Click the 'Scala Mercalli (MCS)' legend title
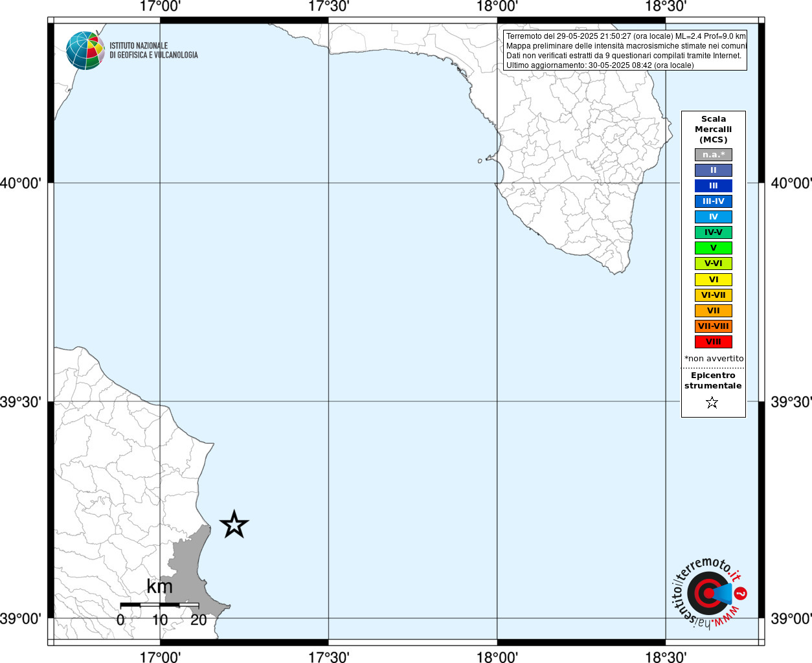812x663 pixels. (x=713, y=129)
